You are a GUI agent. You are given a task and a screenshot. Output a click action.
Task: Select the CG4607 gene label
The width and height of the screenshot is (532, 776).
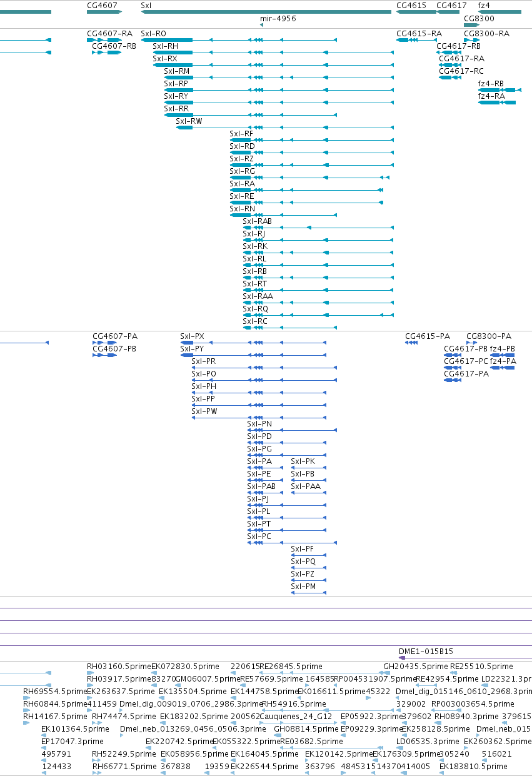point(102,5)
